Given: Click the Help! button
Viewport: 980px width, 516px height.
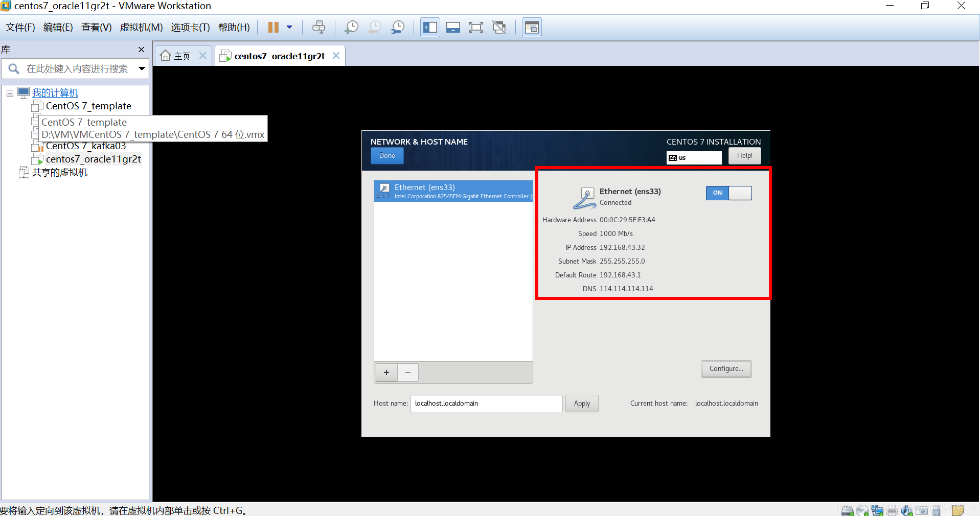Looking at the screenshot, I should coord(744,156).
